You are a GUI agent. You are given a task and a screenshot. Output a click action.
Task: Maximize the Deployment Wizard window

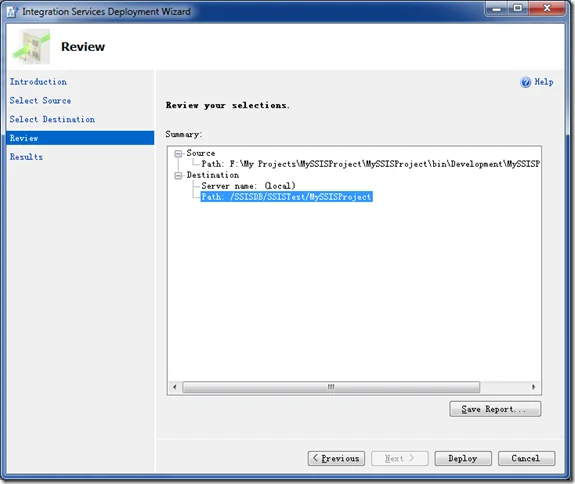pos(517,8)
